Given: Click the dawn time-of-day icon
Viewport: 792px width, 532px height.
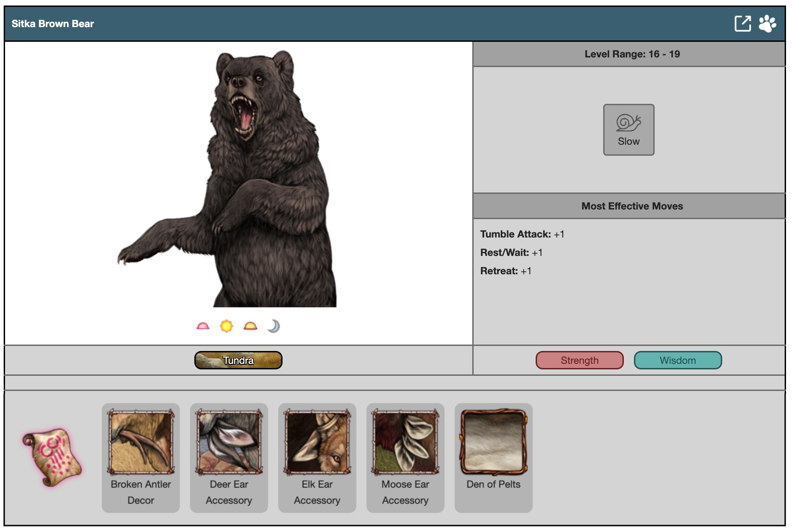Looking at the screenshot, I should (203, 326).
